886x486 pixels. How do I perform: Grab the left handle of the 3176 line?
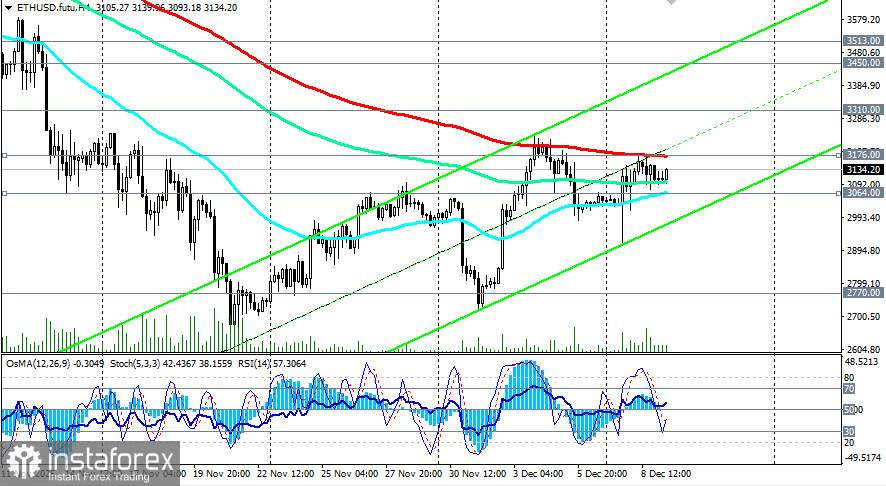click(5, 155)
